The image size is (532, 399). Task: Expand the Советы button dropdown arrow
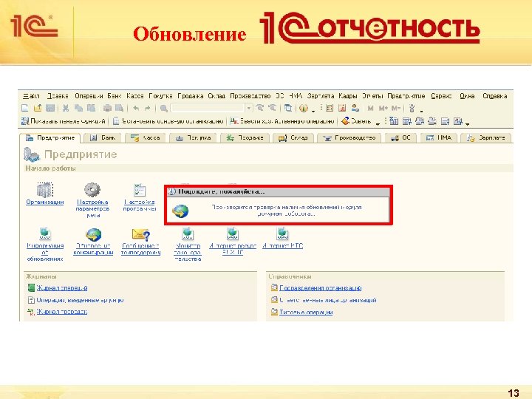click(x=378, y=123)
